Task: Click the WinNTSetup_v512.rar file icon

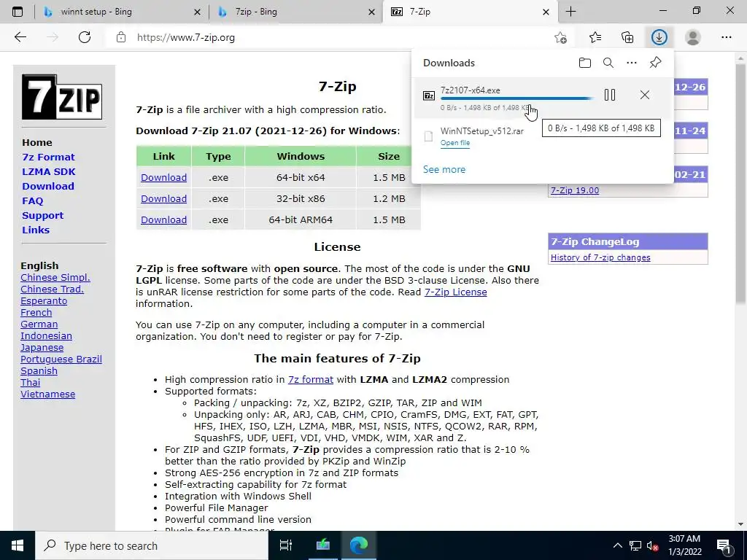Action: tap(429, 136)
